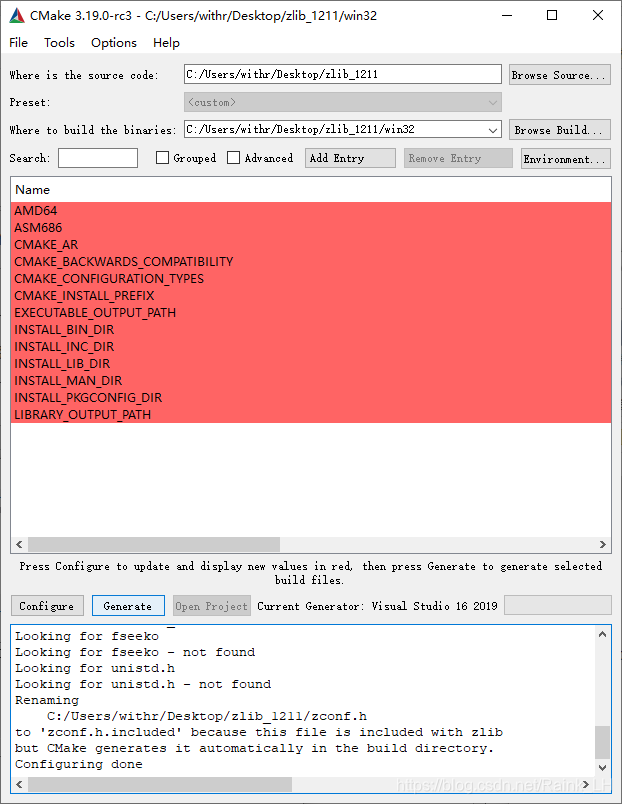Close the CMake window
The width and height of the screenshot is (622, 804).
coord(597,16)
